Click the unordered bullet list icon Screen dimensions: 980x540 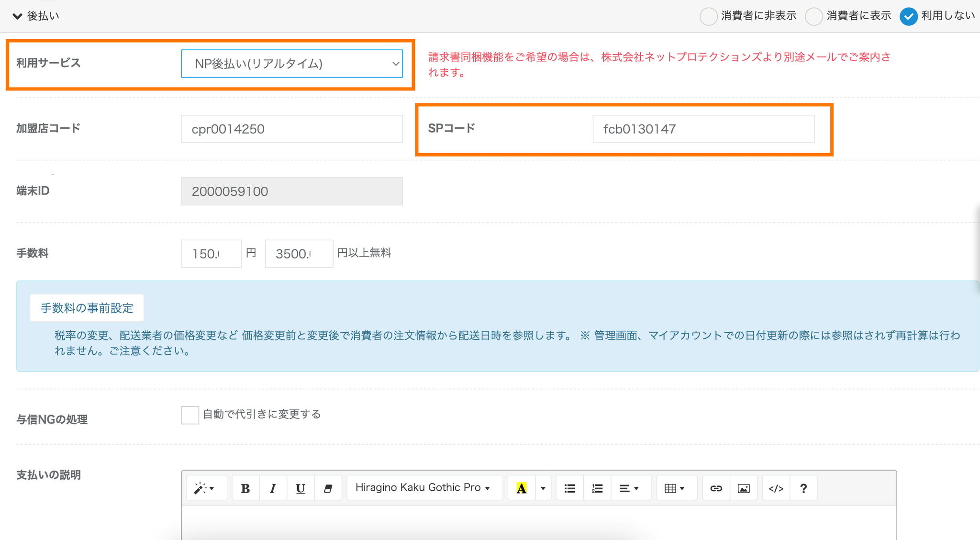(569, 488)
